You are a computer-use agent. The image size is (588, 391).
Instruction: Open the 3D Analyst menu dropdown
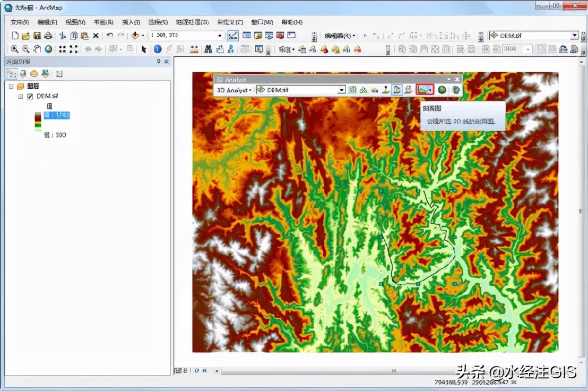coord(234,90)
